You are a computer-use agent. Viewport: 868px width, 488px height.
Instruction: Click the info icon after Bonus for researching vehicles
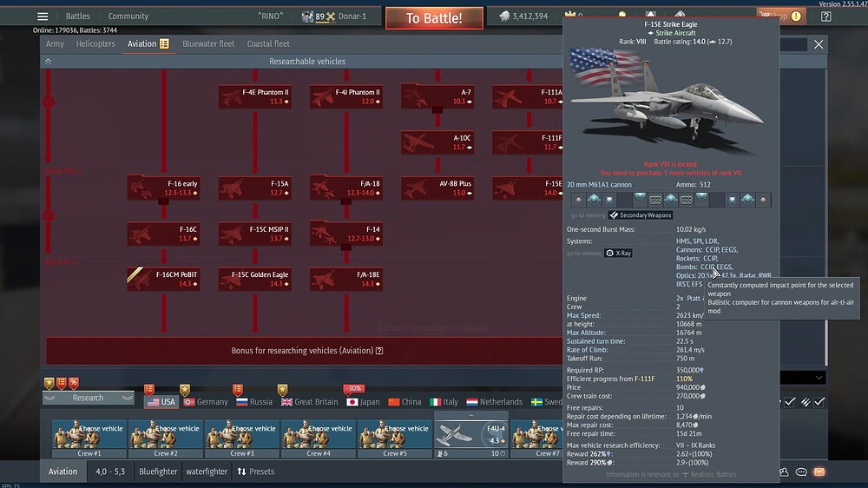[379, 351]
